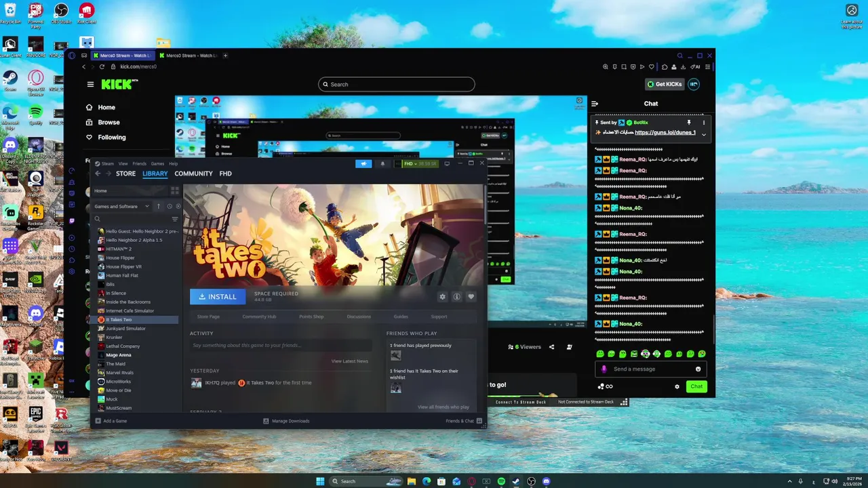Expand the pinned chat message chevron
This screenshot has width=868, height=488.
703,134
